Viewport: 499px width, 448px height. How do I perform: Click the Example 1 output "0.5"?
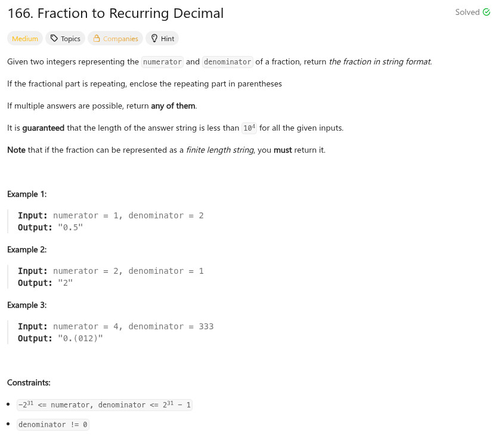click(70, 227)
